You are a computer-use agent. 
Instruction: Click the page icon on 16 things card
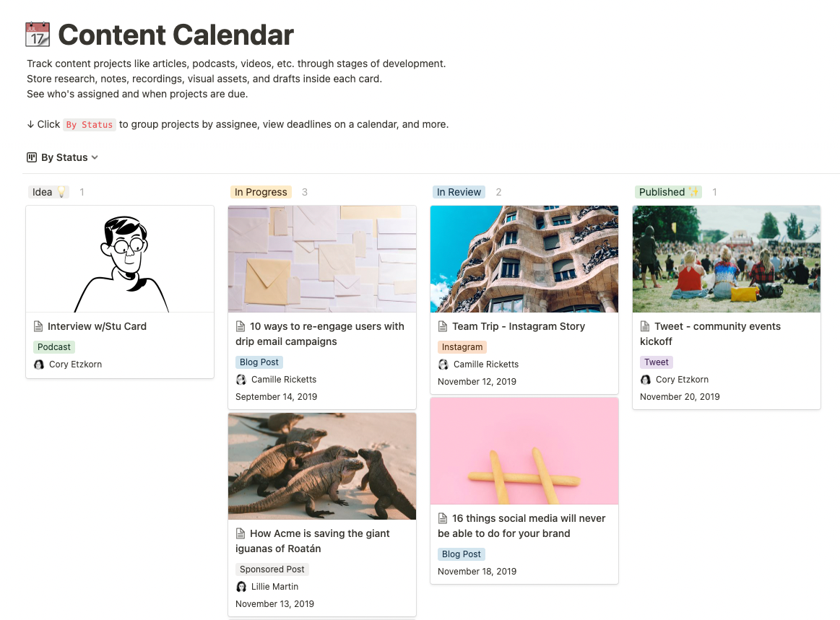(x=441, y=518)
